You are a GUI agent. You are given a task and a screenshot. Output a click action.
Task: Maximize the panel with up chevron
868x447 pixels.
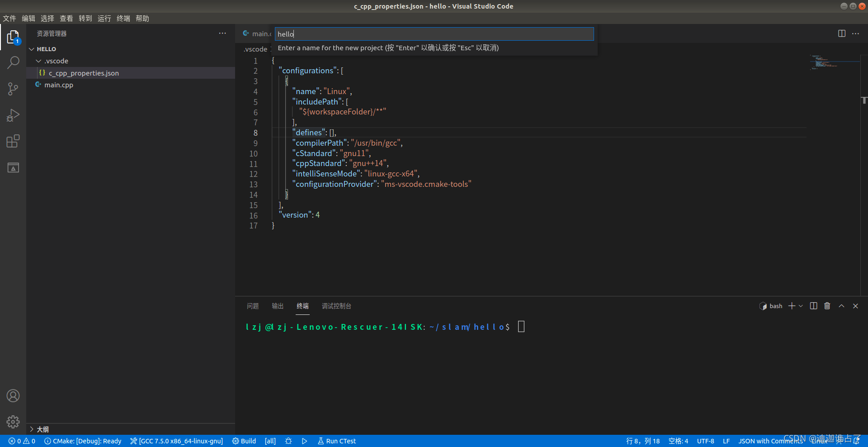point(841,306)
